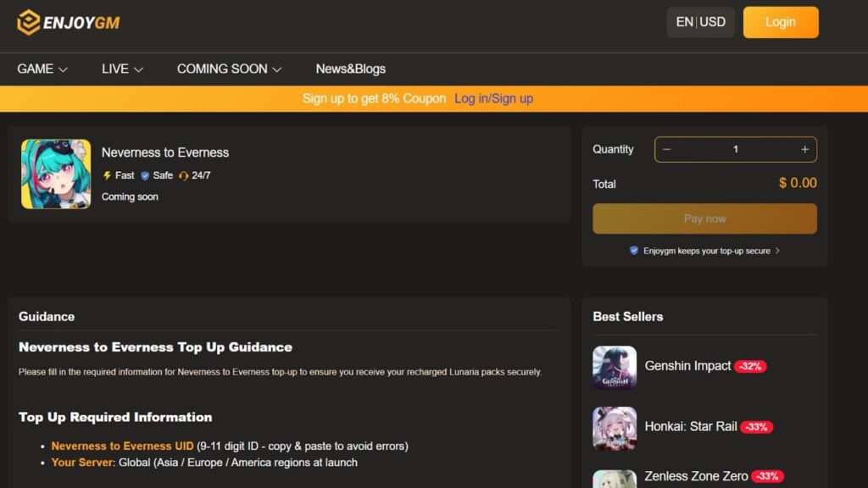Image resolution: width=868 pixels, height=488 pixels.
Task: Click the shield icon beside secure top-up
Action: (633, 251)
